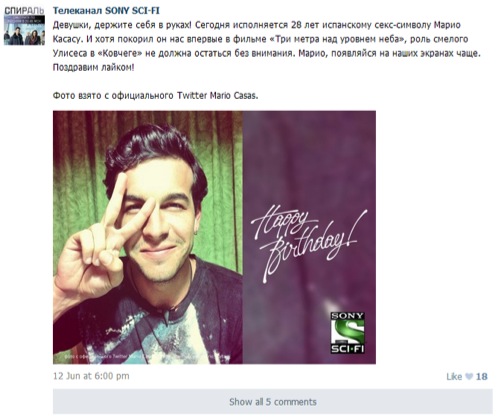Click the SONY wordmark above the emblem

(347, 316)
